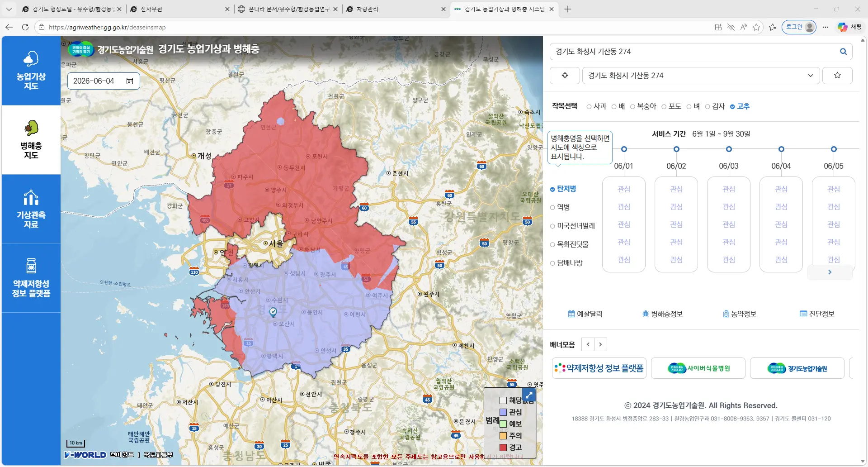The width and height of the screenshot is (868, 467).
Task: Click the browser back arrow
Action: [9, 27]
